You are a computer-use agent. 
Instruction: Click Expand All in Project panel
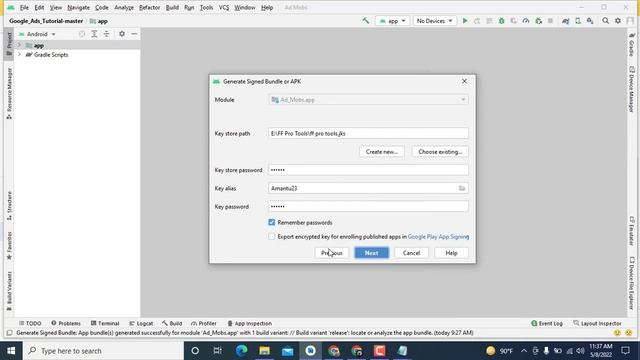[x=94, y=34]
